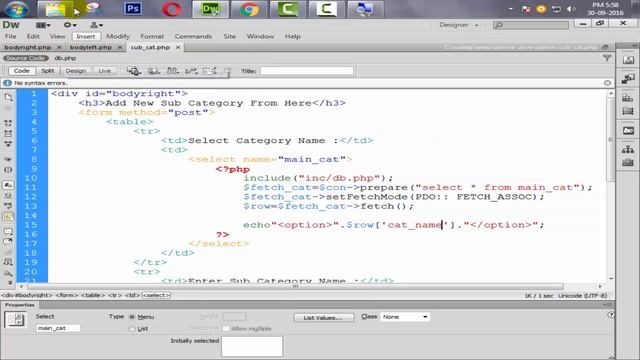Open the Window menu
The image size is (640, 360).
pyautogui.click(x=260, y=36)
